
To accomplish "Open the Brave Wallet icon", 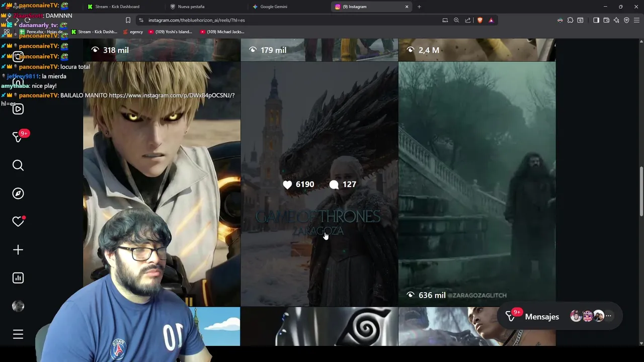I will pos(606,20).
